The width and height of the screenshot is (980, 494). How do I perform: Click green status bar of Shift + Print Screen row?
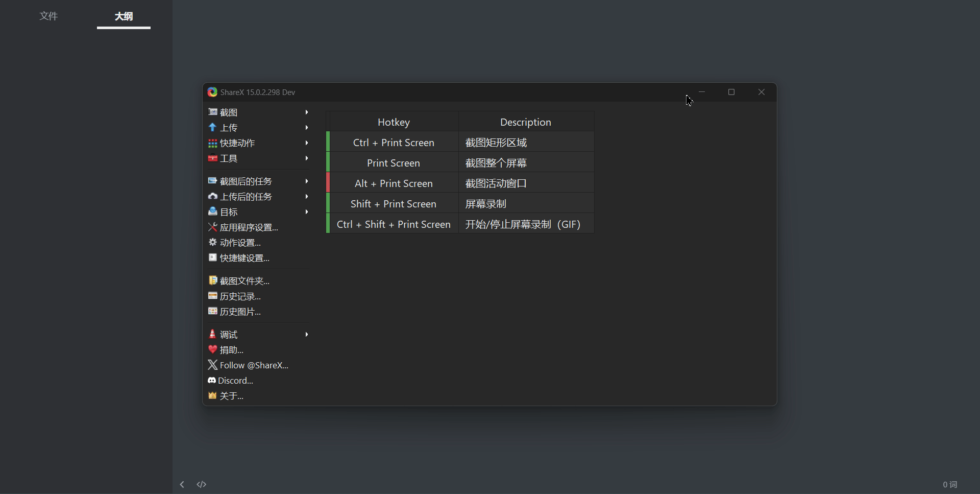tap(328, 203)
